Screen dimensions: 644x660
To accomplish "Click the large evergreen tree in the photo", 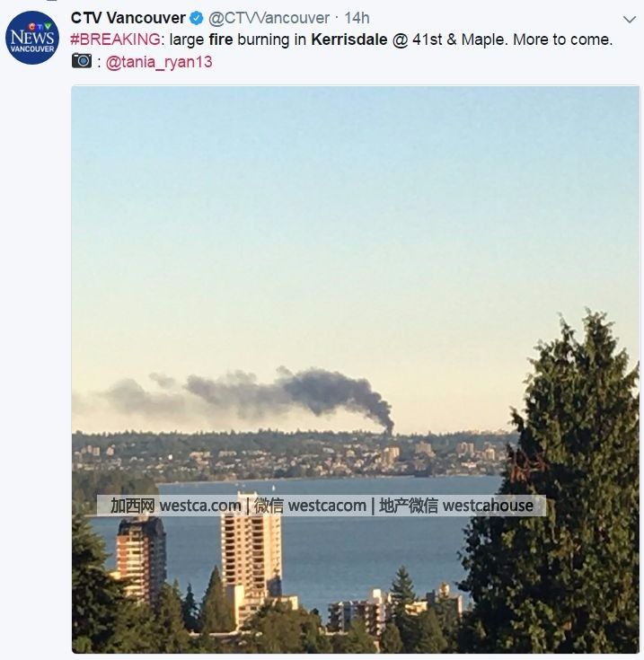I will coord(560,484).
